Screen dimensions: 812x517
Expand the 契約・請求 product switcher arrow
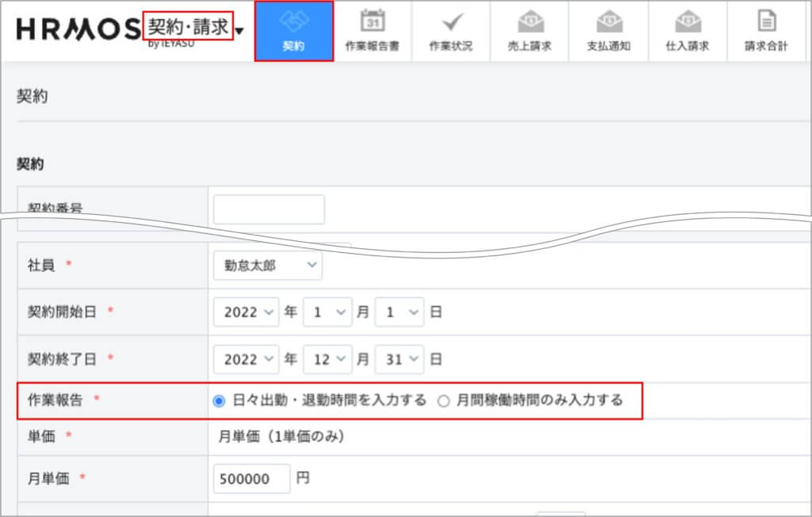tap(239, 32)
